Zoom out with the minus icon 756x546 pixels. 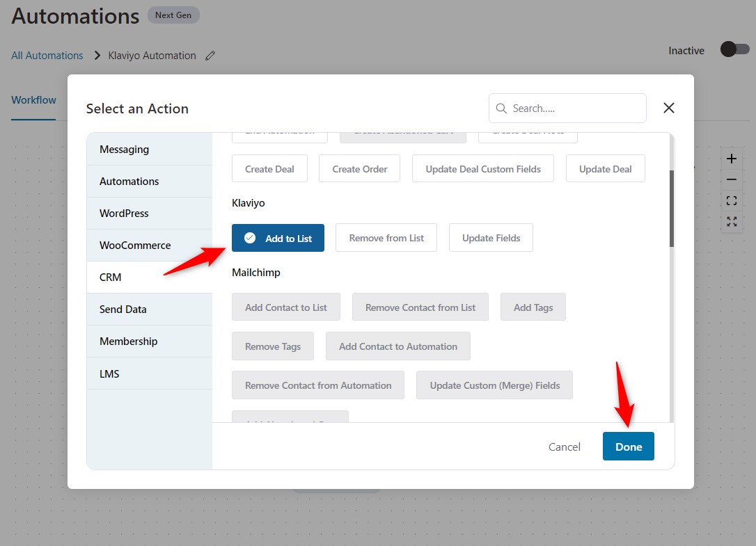tap(732, 179)
